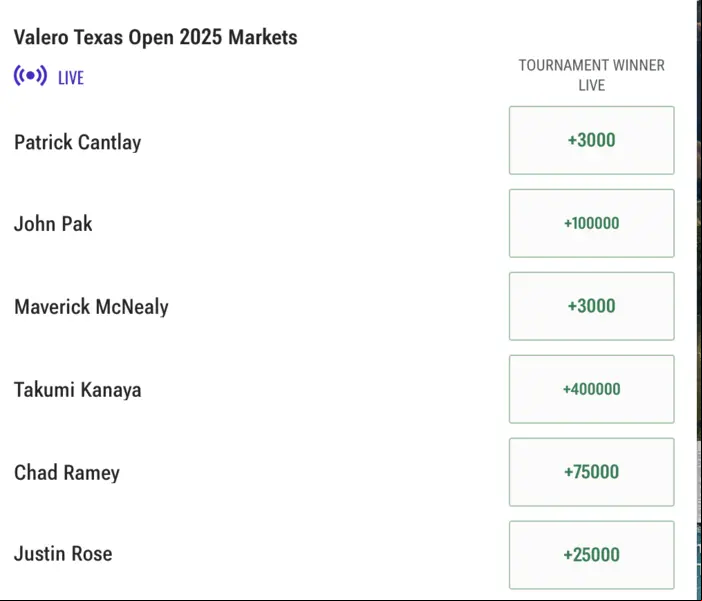Click the Maverick McNealy name
This screenshot has width=702, height=601.
(91, 307)
